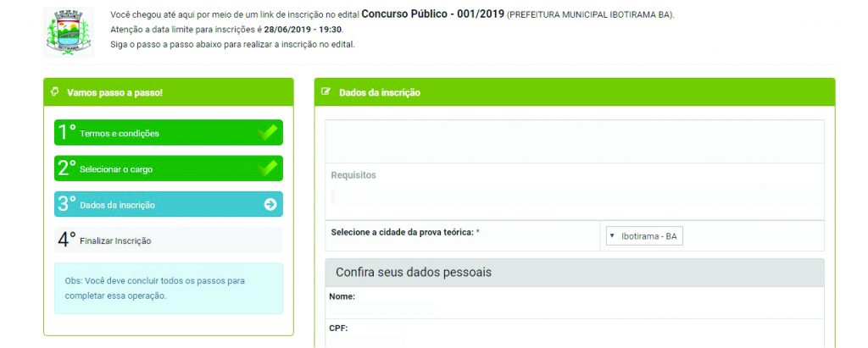Click the edit icon beside Dados da inscrição header
This screenshot has width=868, height=348.
pos(326,91)
